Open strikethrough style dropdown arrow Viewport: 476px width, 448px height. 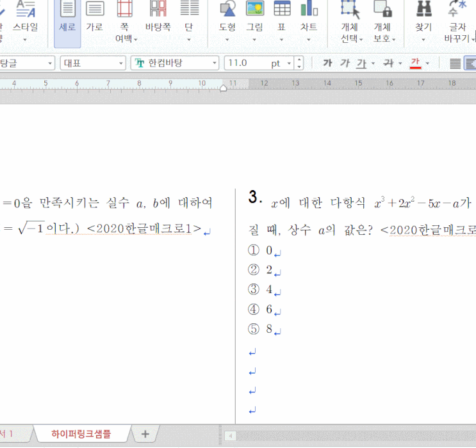click(x=400, y=63)
